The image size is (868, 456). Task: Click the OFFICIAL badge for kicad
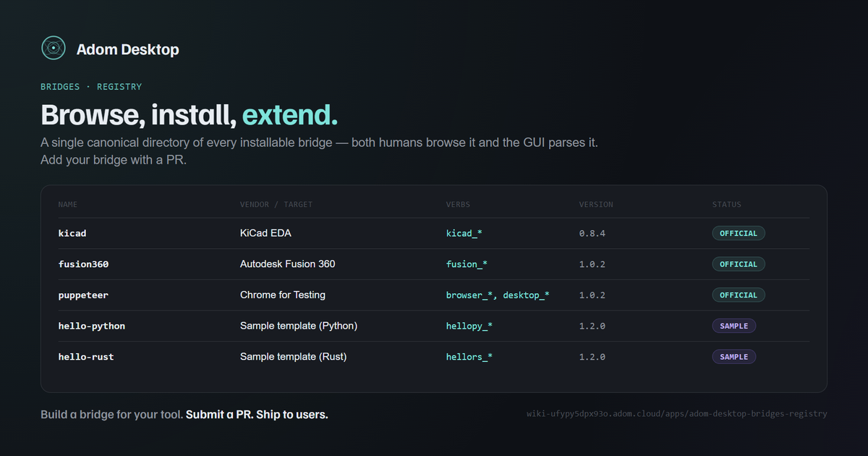click(739, 233)
